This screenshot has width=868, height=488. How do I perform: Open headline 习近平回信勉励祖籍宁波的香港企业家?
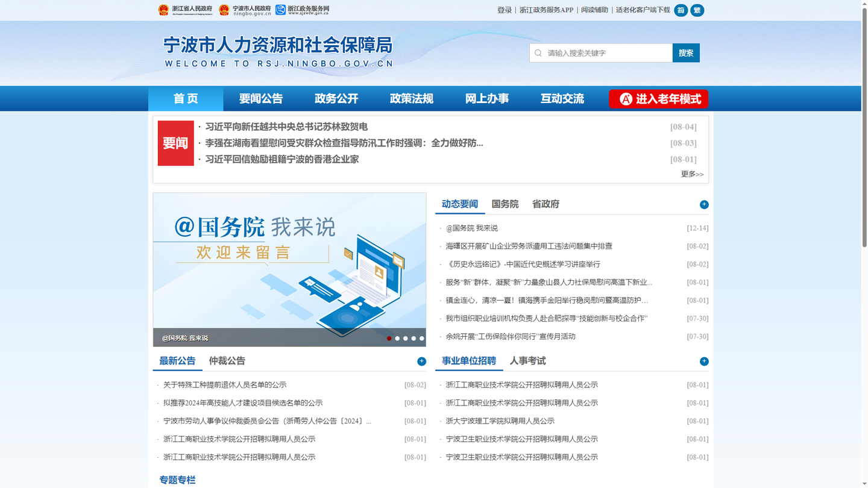[x=282, y=160]
